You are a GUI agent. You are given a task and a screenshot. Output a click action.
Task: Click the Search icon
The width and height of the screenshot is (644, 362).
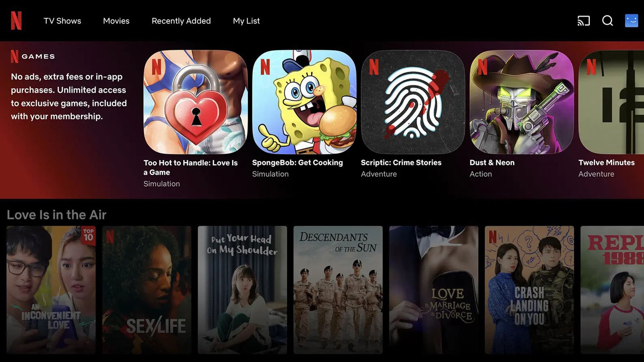coord(607,20)
